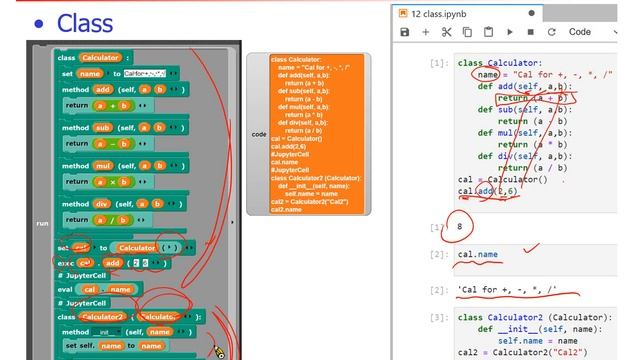Select the 12 class.ipynb tab
This screenshot has width=640, height=360.
pyautogui.click(x=468, y=14)
